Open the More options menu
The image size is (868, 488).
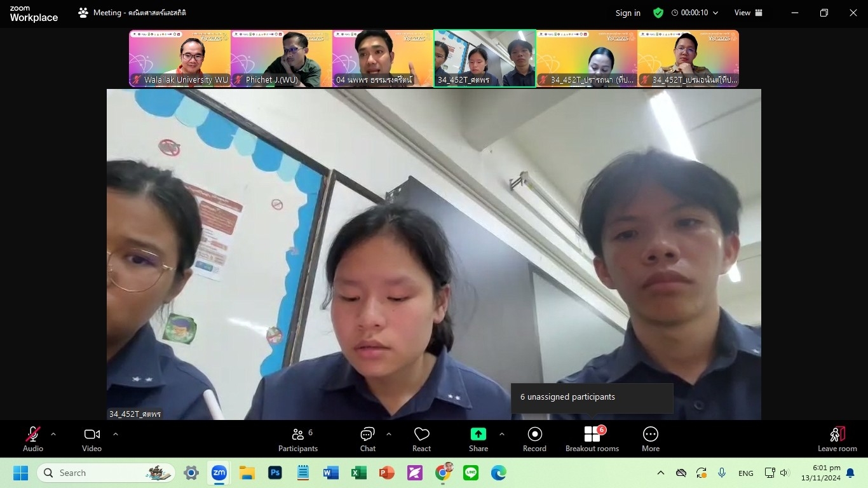pos(650,439)
